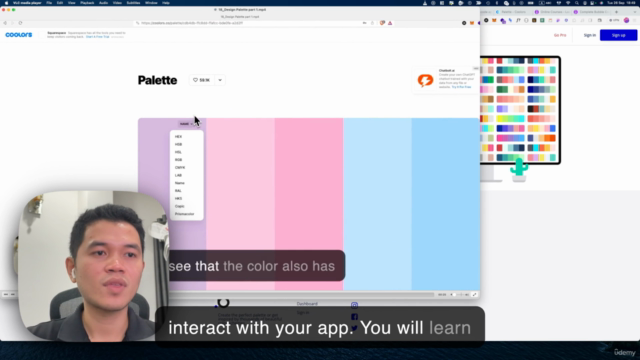Open the Subtitles menu of VLC
Image resolution: width=640 pixels, height=360 pixels.
133,3
